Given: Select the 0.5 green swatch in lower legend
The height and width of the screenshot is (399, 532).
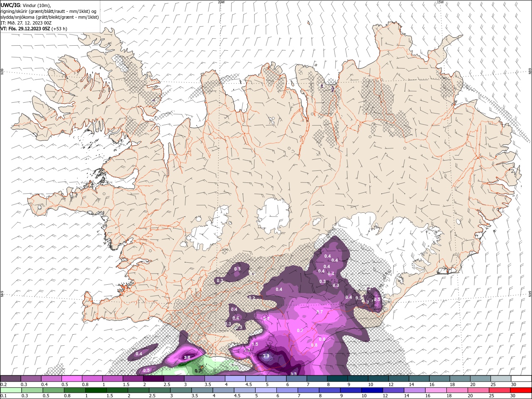Looking at the screenshot, I should coord(53,390).
